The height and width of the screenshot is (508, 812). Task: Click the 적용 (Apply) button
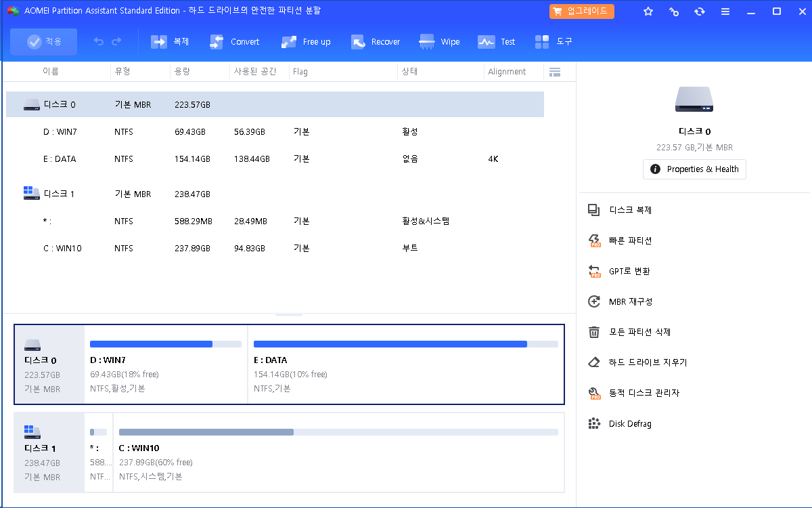click(x=44, y=42)
